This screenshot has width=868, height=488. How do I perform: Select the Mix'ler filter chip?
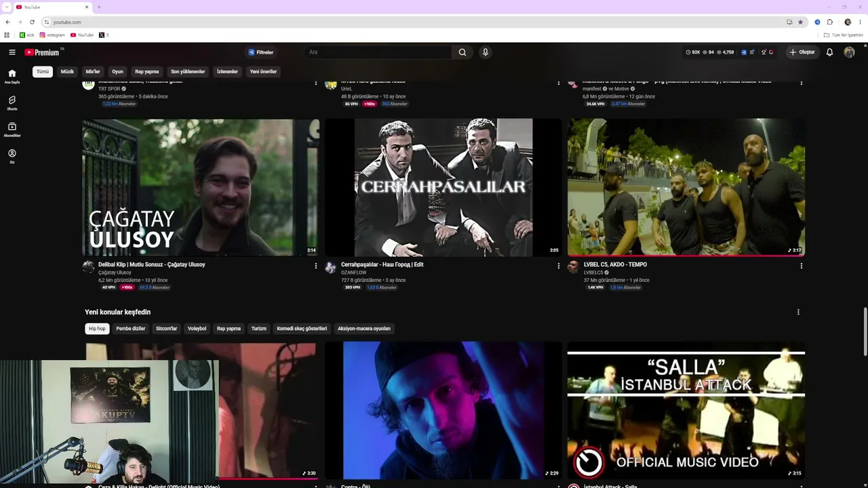point(93,72)
